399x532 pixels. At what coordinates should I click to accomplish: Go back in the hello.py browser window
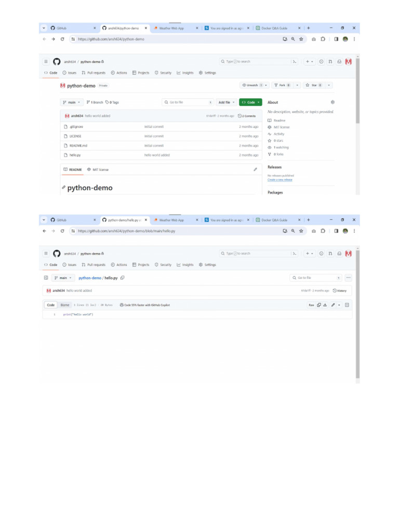[x=45, y=231]
